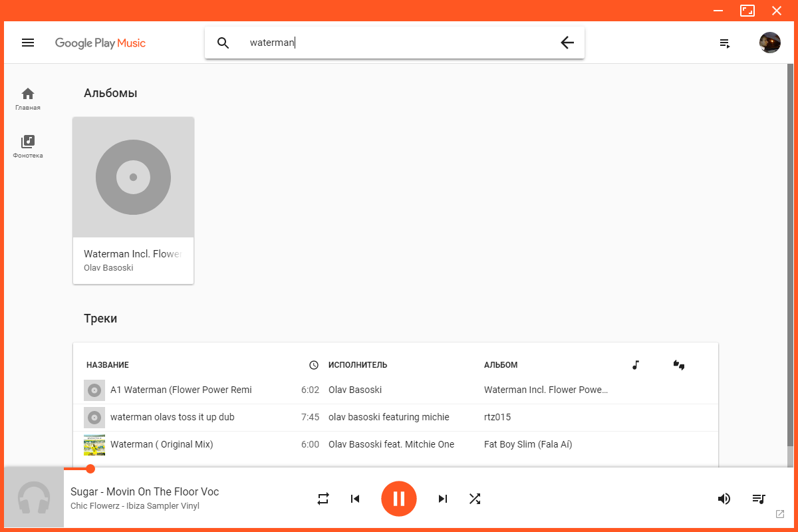
Task: Open Фонотека music library section
Action: tap(28, 146)
